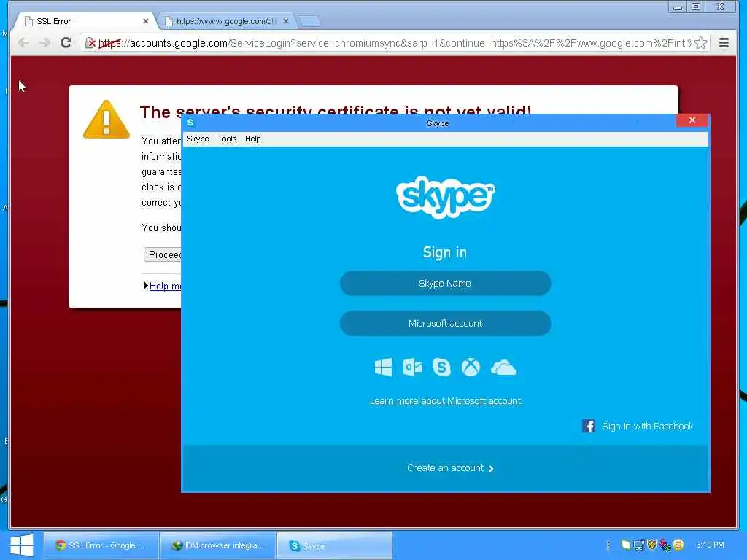Switch to the SSL Error tab
The width and height of the screenshot is (747, 560).
click(86, 21)
